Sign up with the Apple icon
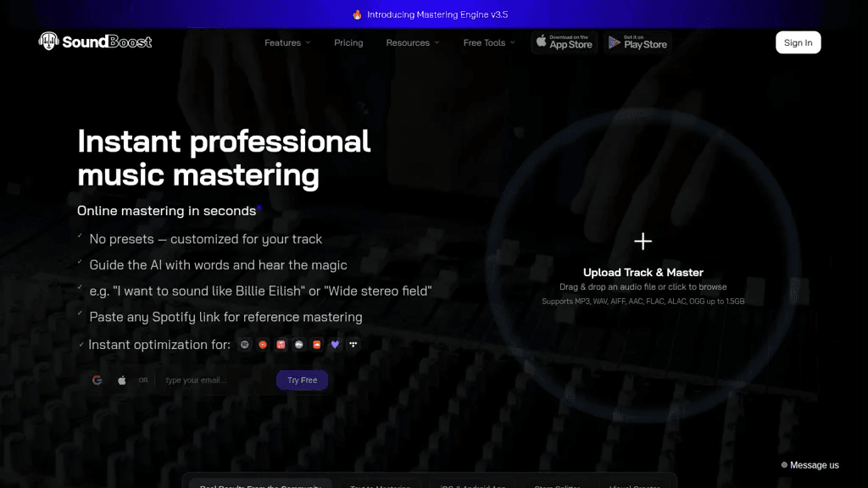Image resolution: width=868 pixels, height=488 pixels. pos(122,380)
